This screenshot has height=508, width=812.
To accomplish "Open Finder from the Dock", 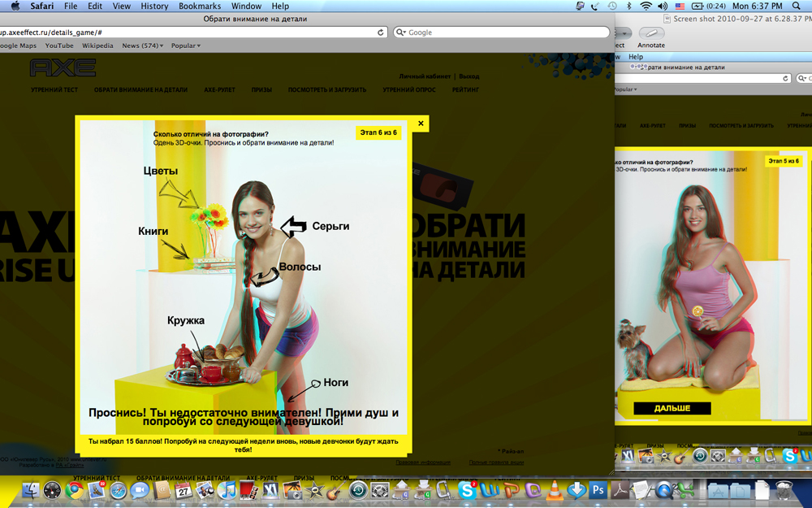I will 31,490.
